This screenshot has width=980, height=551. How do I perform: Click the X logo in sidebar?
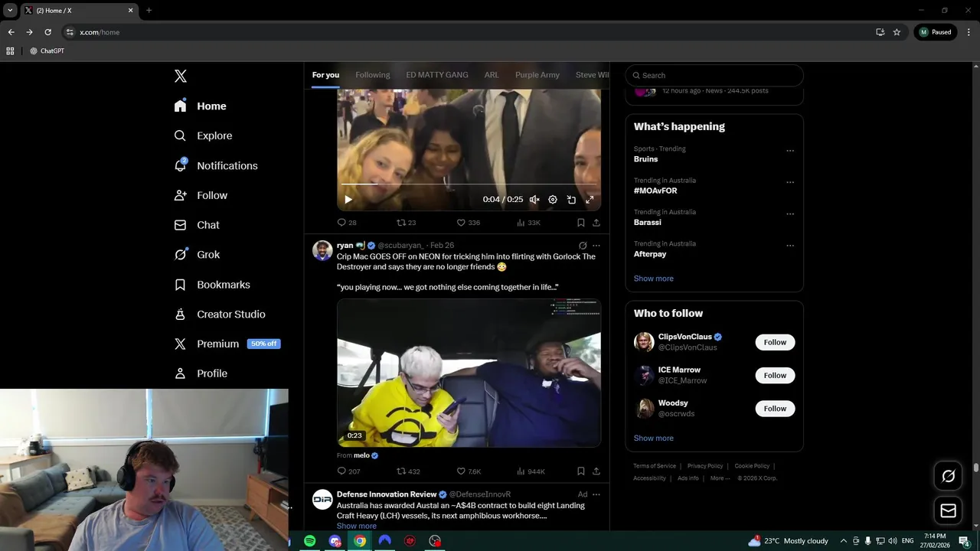tap(181, 76)
